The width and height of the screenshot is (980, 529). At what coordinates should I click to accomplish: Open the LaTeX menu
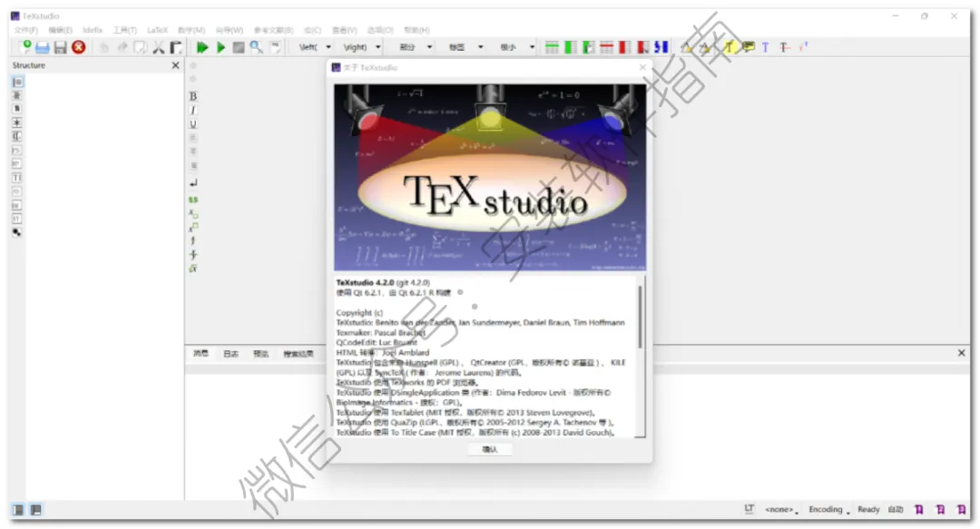pos(158,30)
